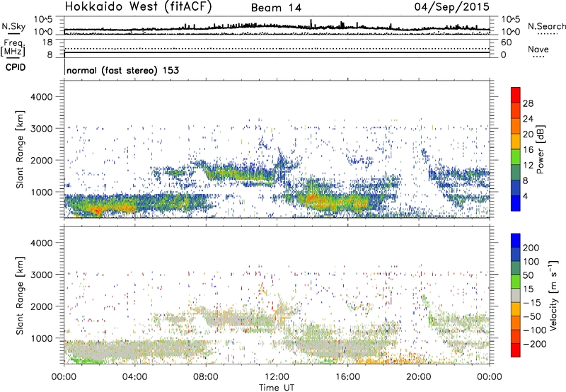
Task: Click the grey -15 to 15 velocity swatch
Action: point(516,296)
